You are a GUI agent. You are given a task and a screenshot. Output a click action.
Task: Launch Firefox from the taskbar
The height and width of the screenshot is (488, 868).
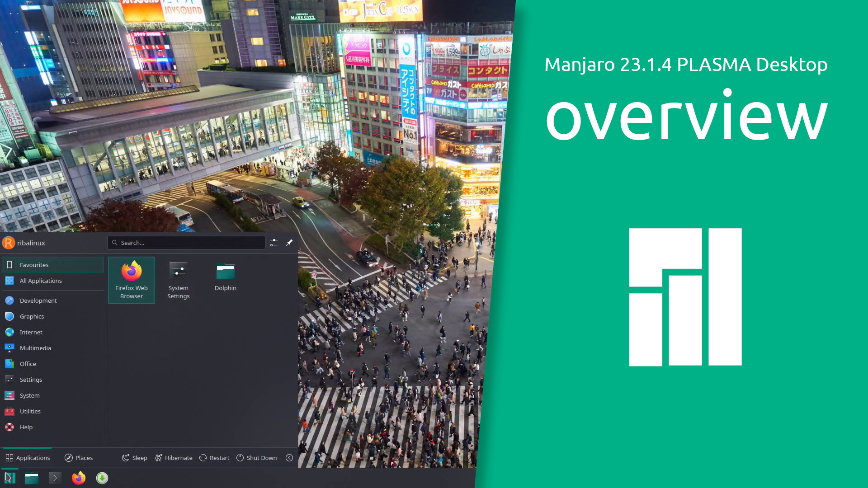[x=79, y=478]
